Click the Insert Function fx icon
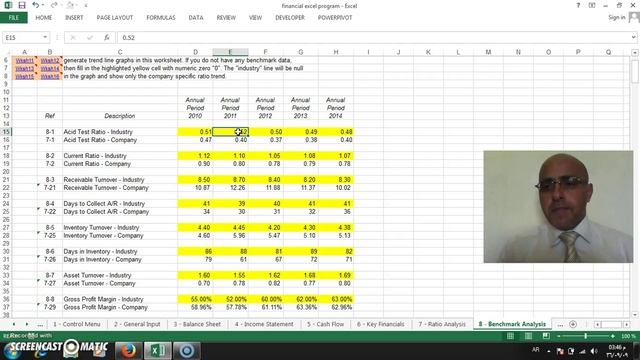This screenshot has width=640, height=360. (107, 38)
